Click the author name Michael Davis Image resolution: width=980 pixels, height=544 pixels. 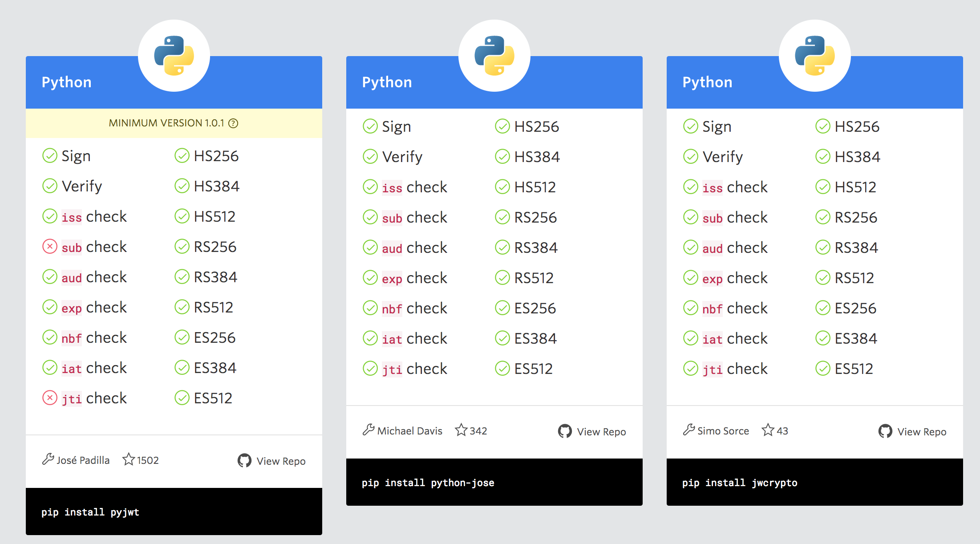410,431
